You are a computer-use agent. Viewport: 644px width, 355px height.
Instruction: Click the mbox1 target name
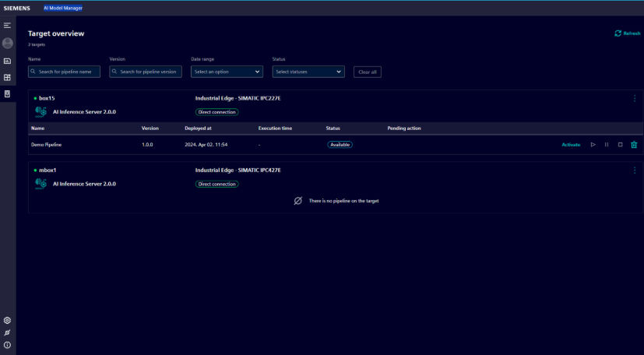coord(48,170)
